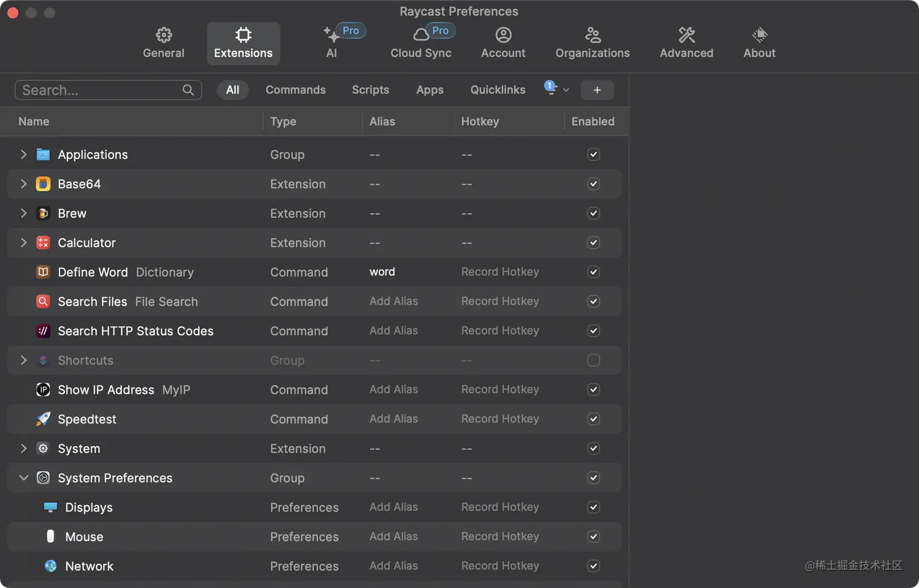The image size is (919, 588).
Task: Uncheck the Speedtest enabled checkbox
Action: pyautogui.click(x=594, y=419)
